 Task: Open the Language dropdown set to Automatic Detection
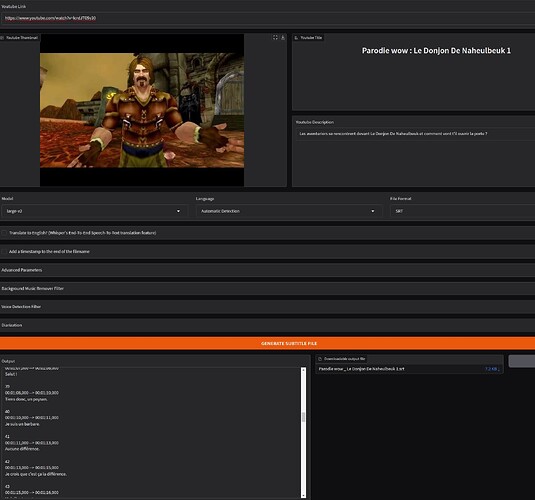pyautogui.click(x=288, y=211)
